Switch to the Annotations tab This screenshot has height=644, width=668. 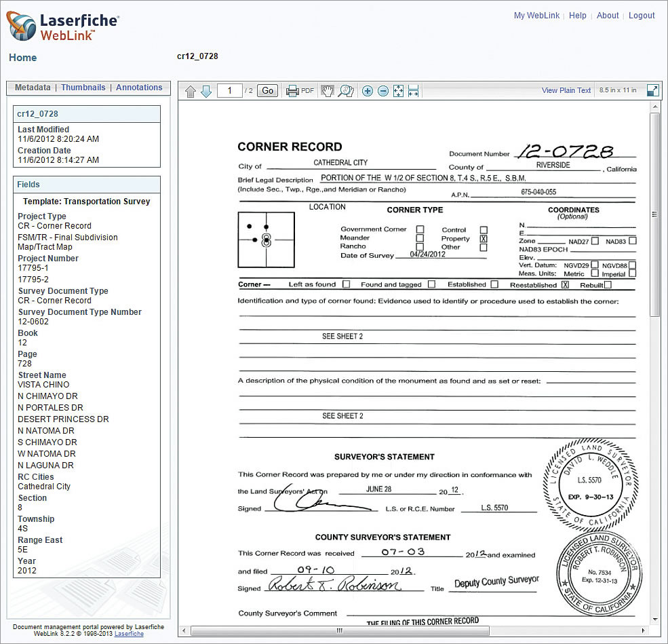[139, 88]
